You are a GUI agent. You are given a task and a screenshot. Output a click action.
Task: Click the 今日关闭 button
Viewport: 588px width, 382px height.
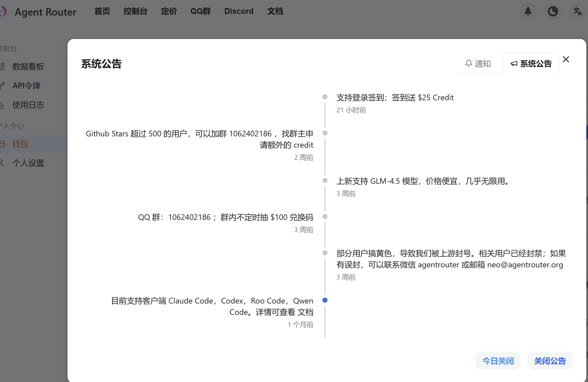click(498, 361)
